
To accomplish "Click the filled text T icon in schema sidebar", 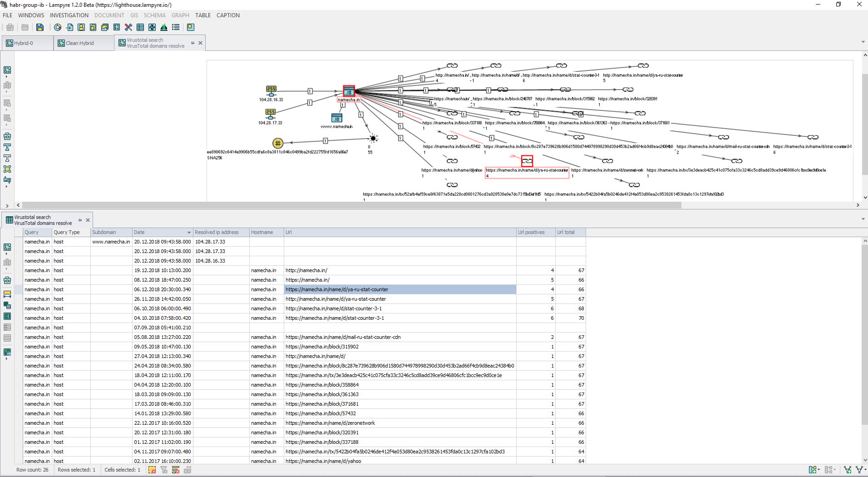I will pyautogui.click(x=7, y=147).
